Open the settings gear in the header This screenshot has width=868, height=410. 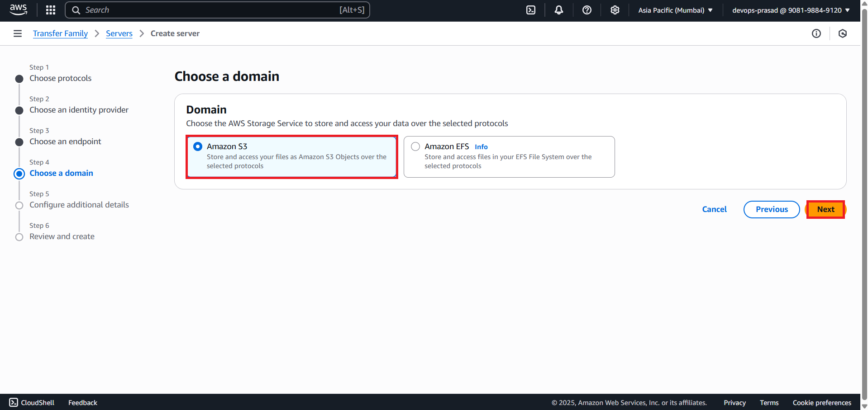[x=615, y=9]
